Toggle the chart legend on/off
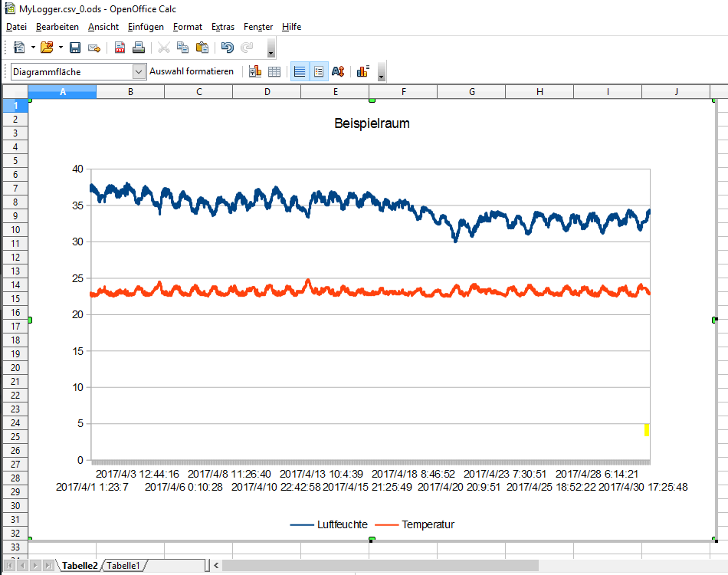 tap(319, 71)
